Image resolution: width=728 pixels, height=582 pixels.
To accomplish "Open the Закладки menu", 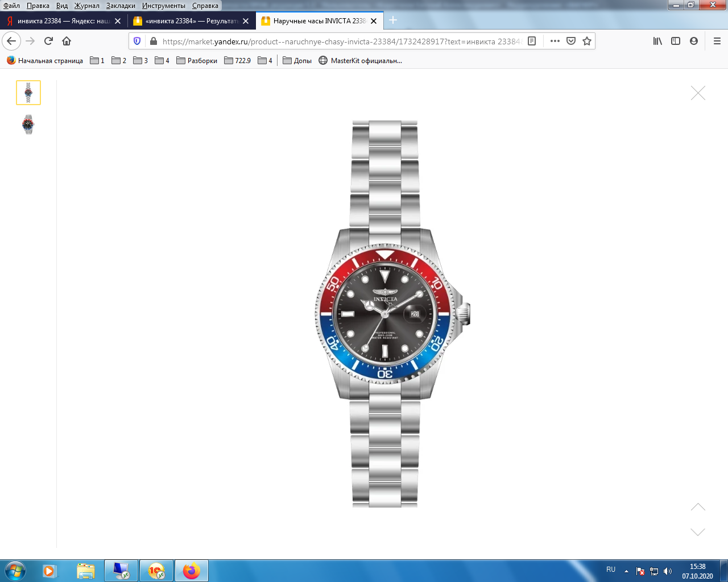I will click(x=121, y=6).
